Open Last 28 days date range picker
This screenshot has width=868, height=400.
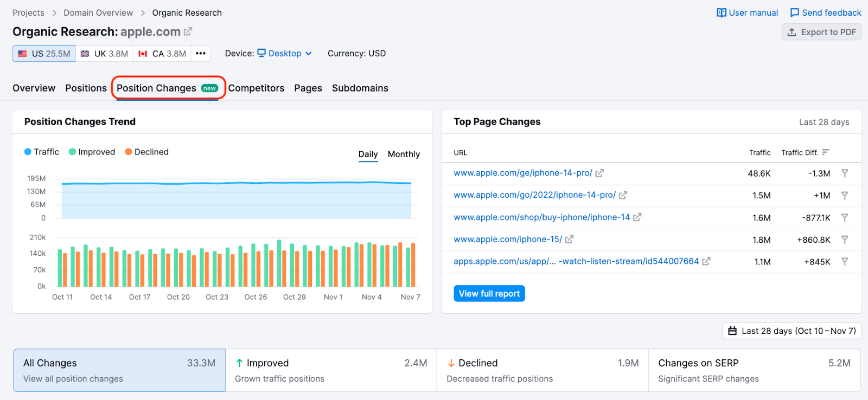point(792,331)
